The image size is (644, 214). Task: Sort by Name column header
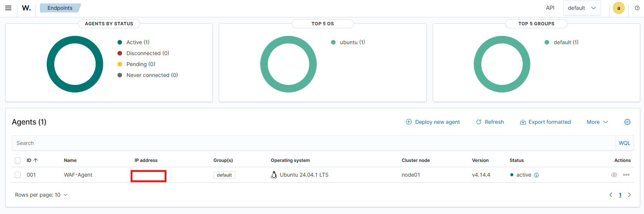70,160
